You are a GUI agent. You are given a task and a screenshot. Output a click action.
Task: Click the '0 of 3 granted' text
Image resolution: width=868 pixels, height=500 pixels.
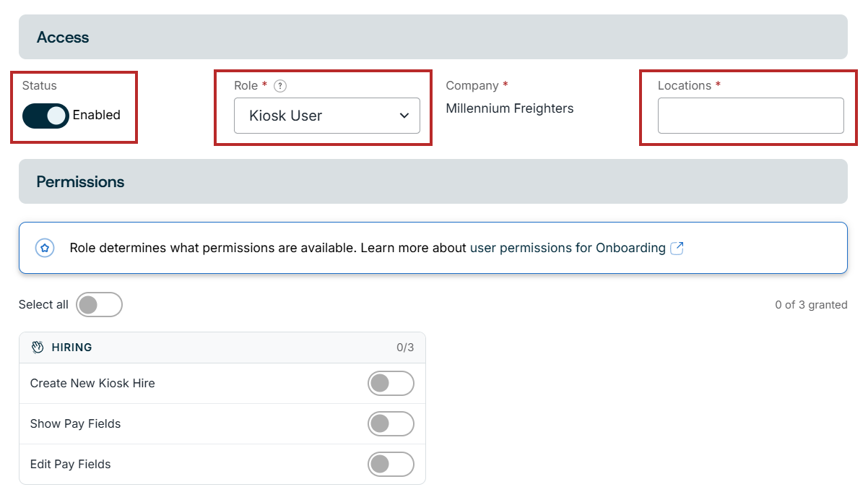pos(811,305)
